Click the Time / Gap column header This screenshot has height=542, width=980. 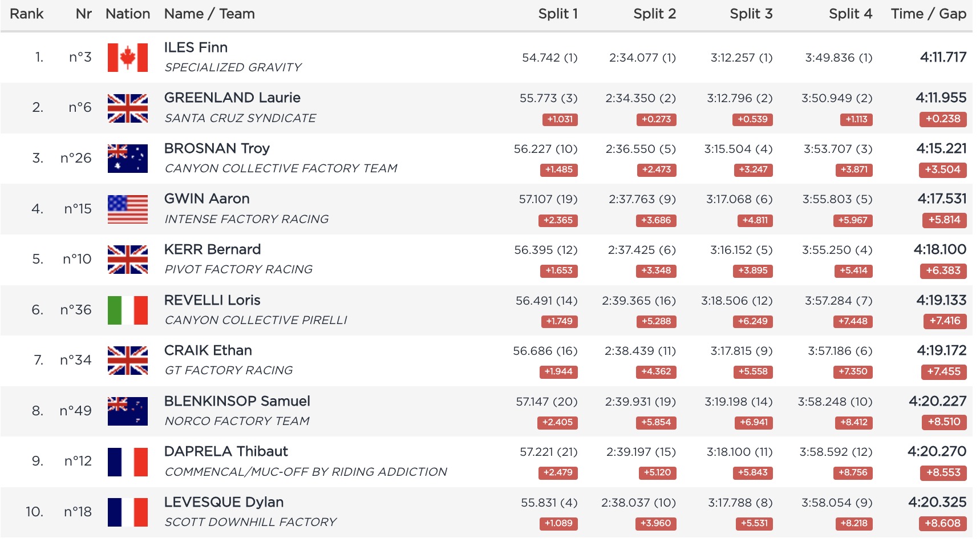pyautogui.click(x=928, y=14)
